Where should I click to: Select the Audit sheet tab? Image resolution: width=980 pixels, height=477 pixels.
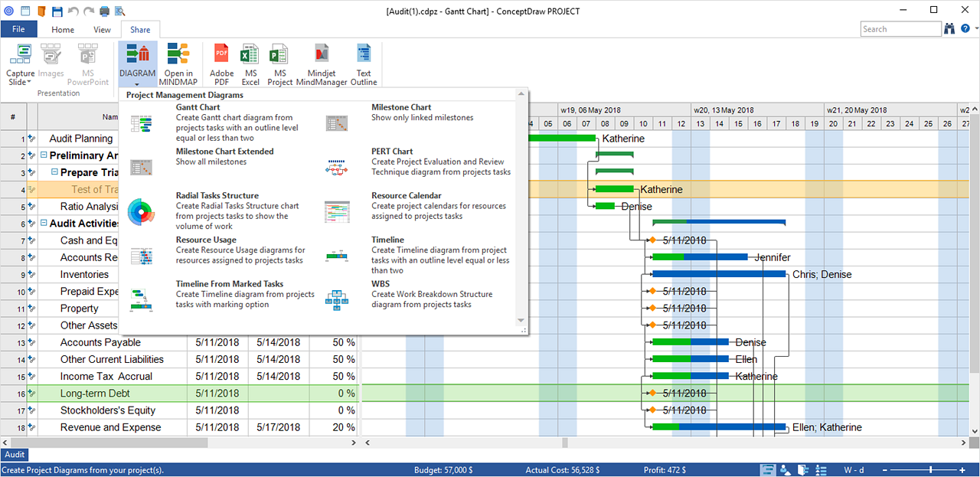point(15,455)
